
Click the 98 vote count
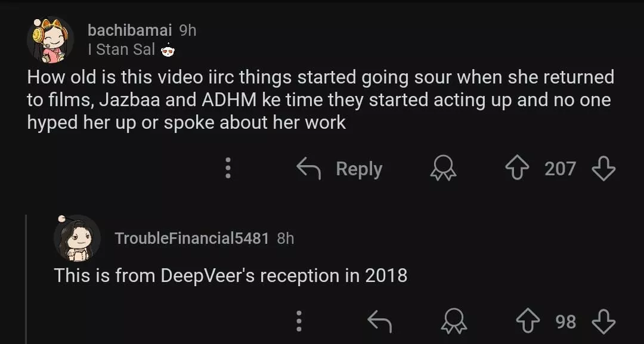[x=566, y=322]
